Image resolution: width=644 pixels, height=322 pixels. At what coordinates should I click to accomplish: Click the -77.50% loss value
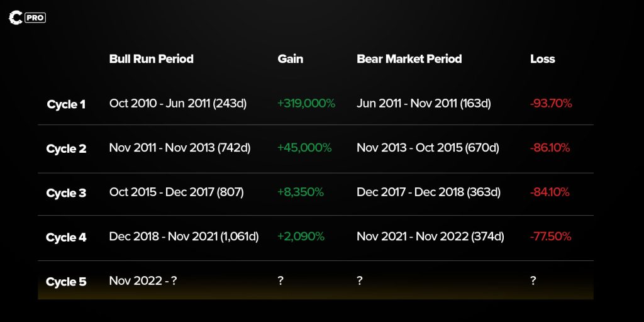tap(550, 236)
